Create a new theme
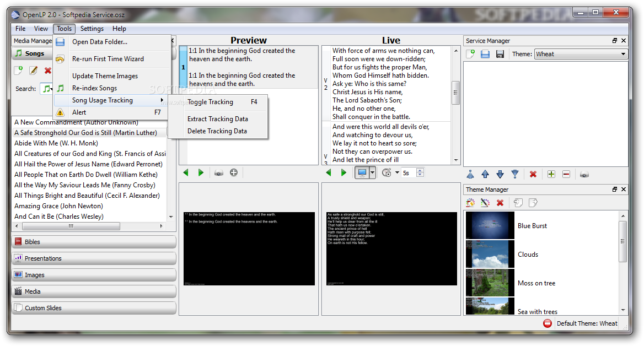644x346 pixels. 470,203
